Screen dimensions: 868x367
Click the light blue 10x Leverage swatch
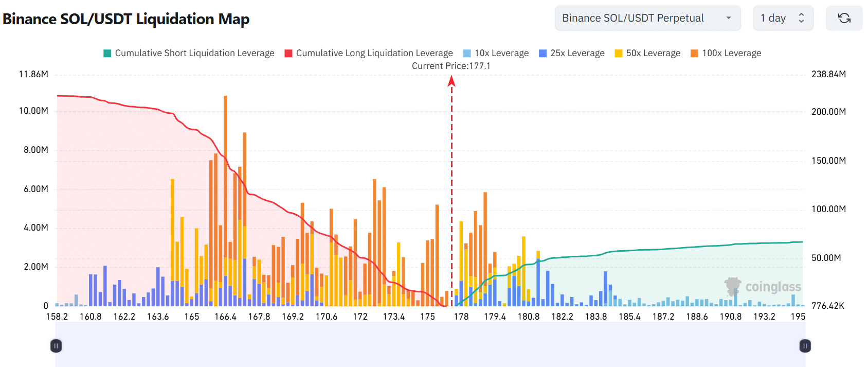(467, 54)
